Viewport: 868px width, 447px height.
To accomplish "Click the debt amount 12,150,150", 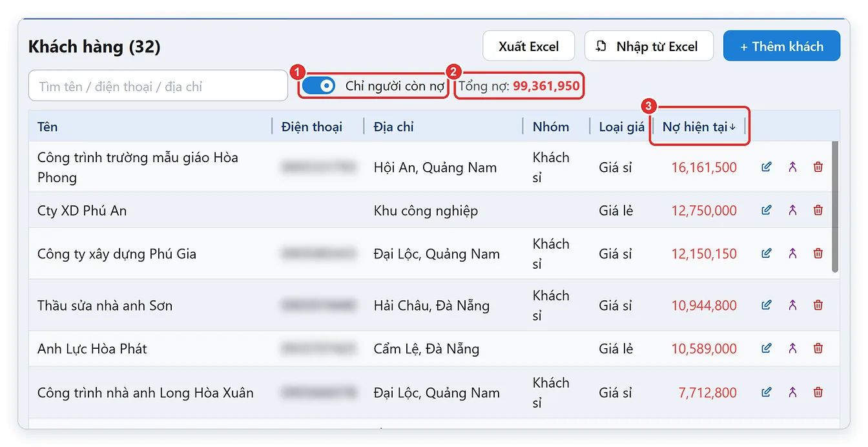I will pyautogui.click(x=704, y=253).
